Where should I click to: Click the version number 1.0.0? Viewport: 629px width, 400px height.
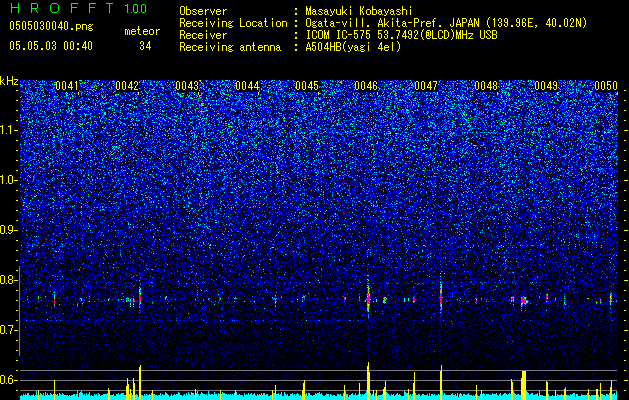pos(135,9)
